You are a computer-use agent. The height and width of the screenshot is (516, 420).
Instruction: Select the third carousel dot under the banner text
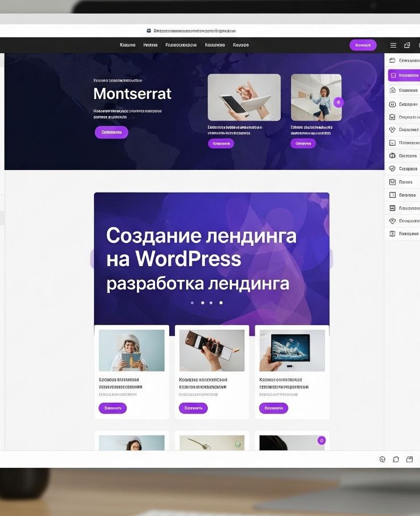point(211,303)
